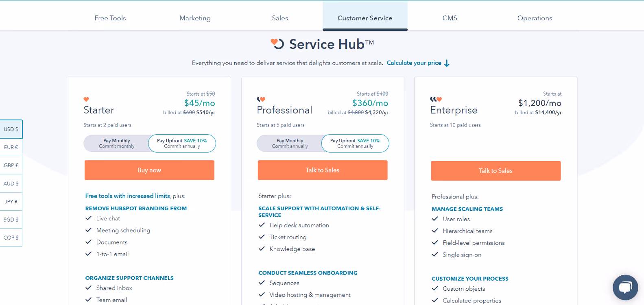Select Pay Monthly for the Professional plan

290,143
